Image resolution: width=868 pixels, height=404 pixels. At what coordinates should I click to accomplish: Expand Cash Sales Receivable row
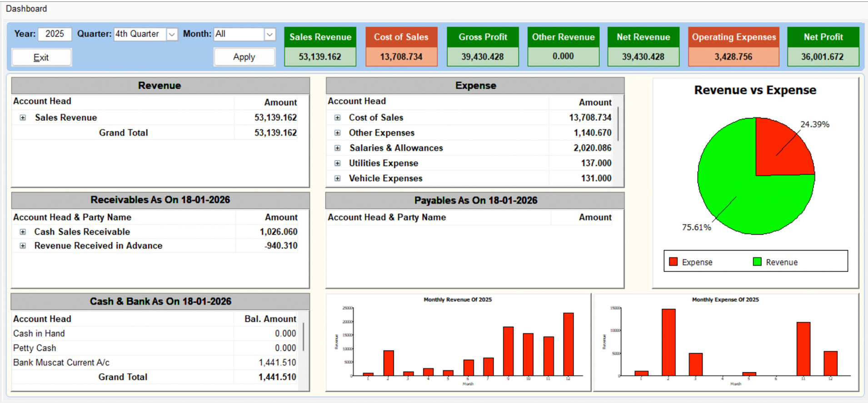23,232
